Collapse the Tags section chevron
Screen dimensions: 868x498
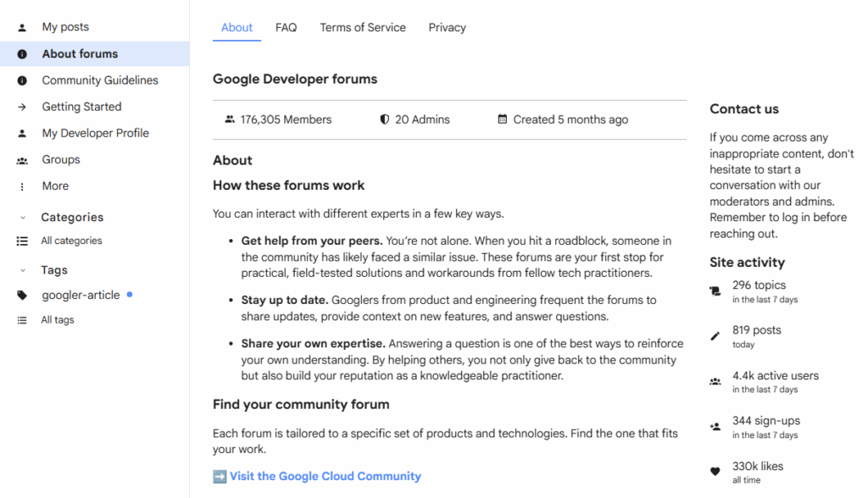23,270
